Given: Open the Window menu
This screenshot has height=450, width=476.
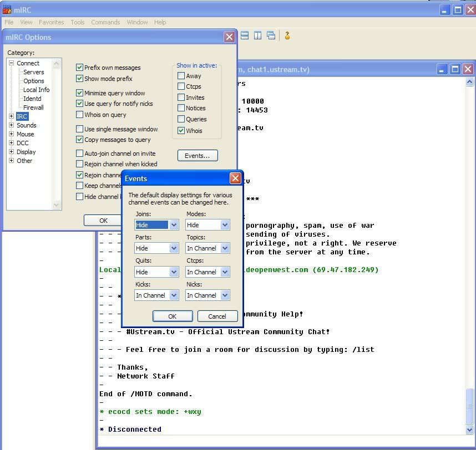Looking at the screenshot, I should coord(137,22).
